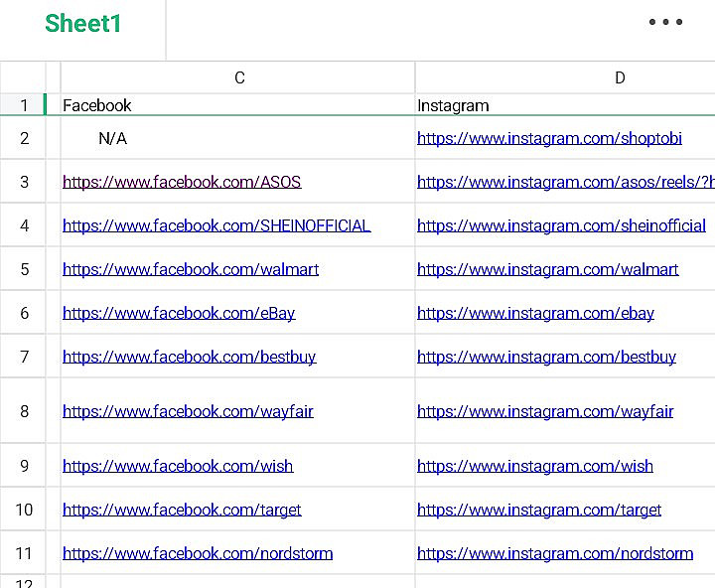Viewport: 715px width, 588px height.
Task: Open the three-dot more options menu
Action: pos(665,23)
